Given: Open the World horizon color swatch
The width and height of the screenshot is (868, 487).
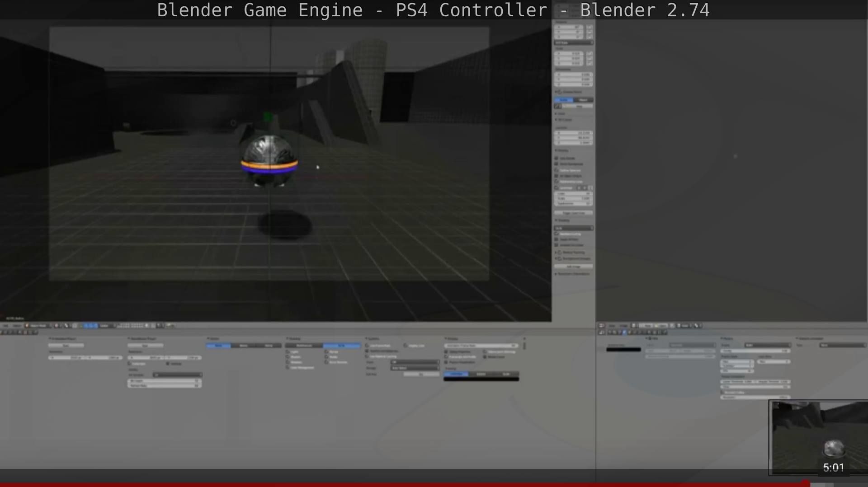Looking at the screenshot, I should click(624, 350).
